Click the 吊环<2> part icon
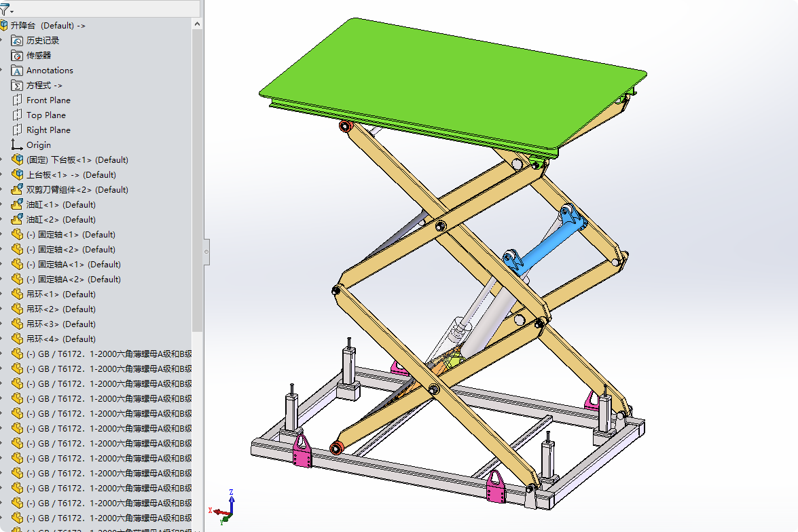 [17, 309]
